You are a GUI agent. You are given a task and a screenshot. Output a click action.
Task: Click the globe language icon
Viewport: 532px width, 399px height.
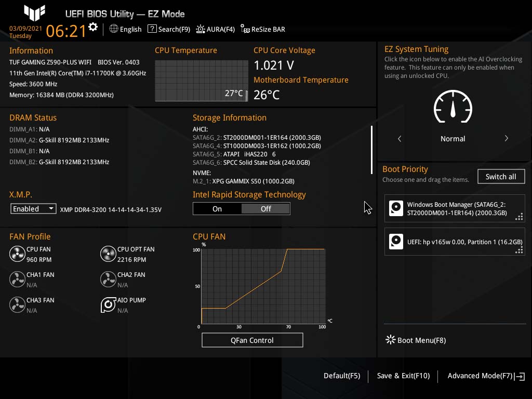click(114, 29)
